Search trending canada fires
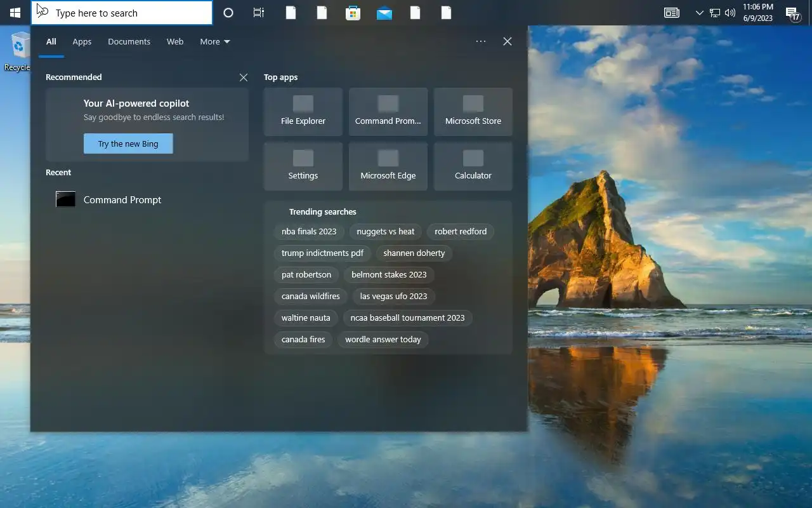Screen dimensions: 812x508 point(303,340)
